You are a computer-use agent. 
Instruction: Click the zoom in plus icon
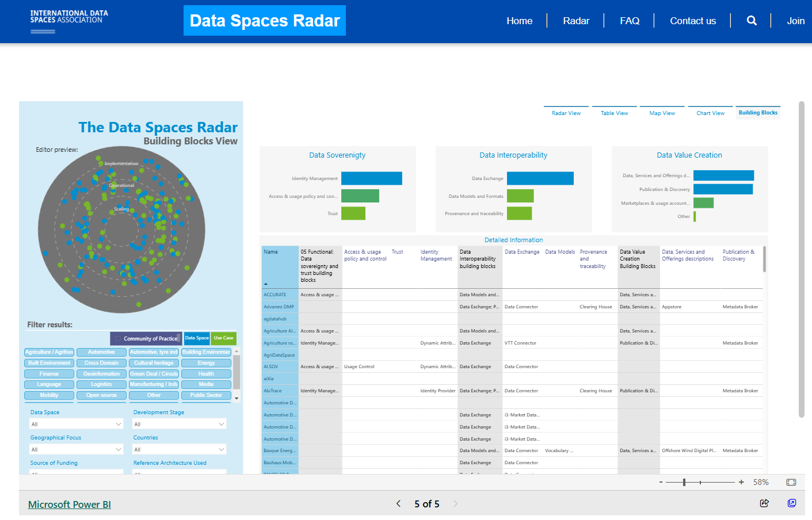[741, 482]
